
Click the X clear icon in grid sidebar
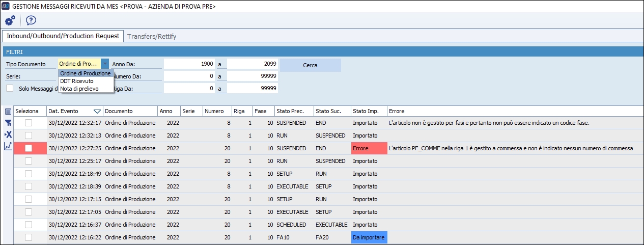pyautogui.click(x=8, y=134)
